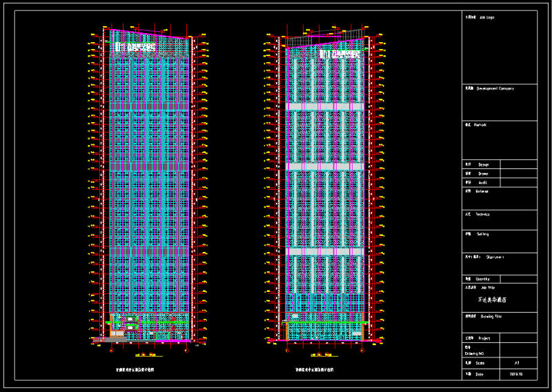Click the "Development Company" label

[x=495, y=89]
